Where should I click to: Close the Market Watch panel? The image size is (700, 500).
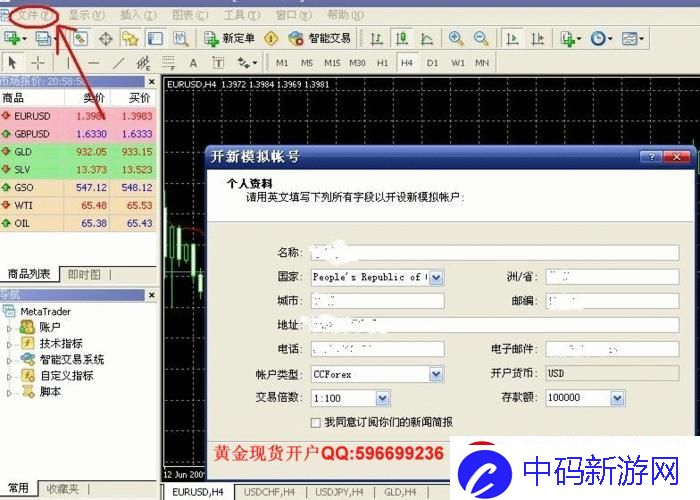tap(152, 82)
